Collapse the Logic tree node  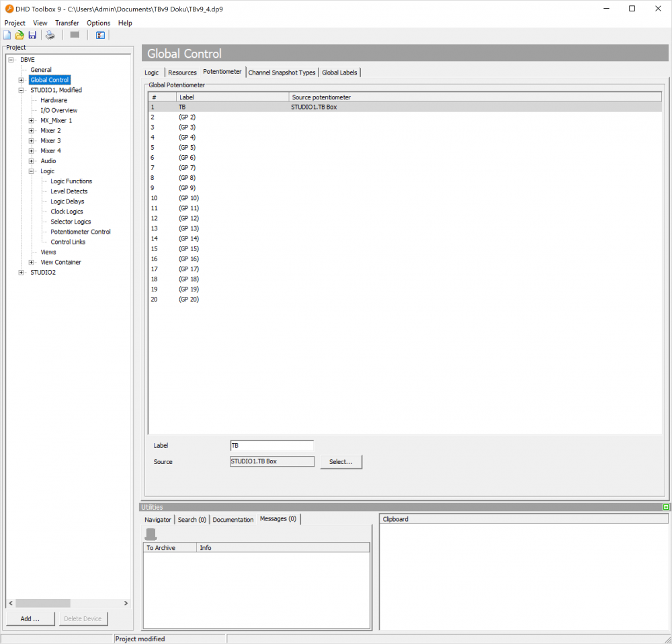point(32,171)
